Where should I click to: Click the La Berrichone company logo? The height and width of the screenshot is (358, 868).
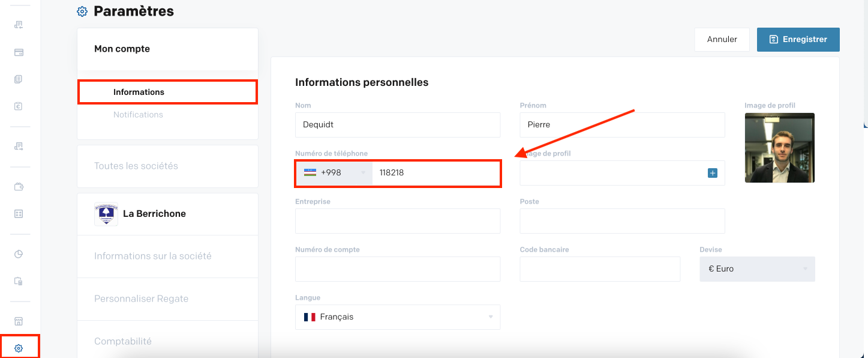tap(106, 214)
